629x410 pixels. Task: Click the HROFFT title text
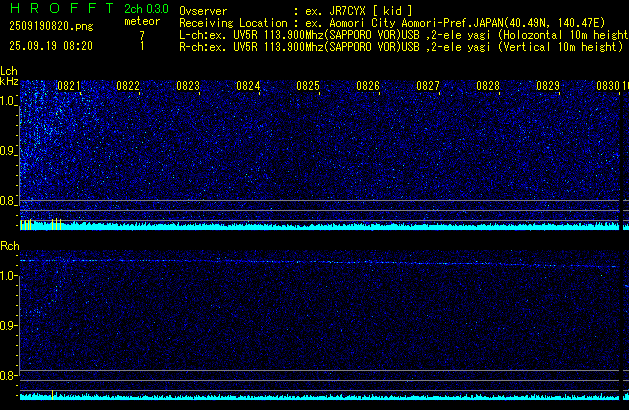click(x=55, y=10)
